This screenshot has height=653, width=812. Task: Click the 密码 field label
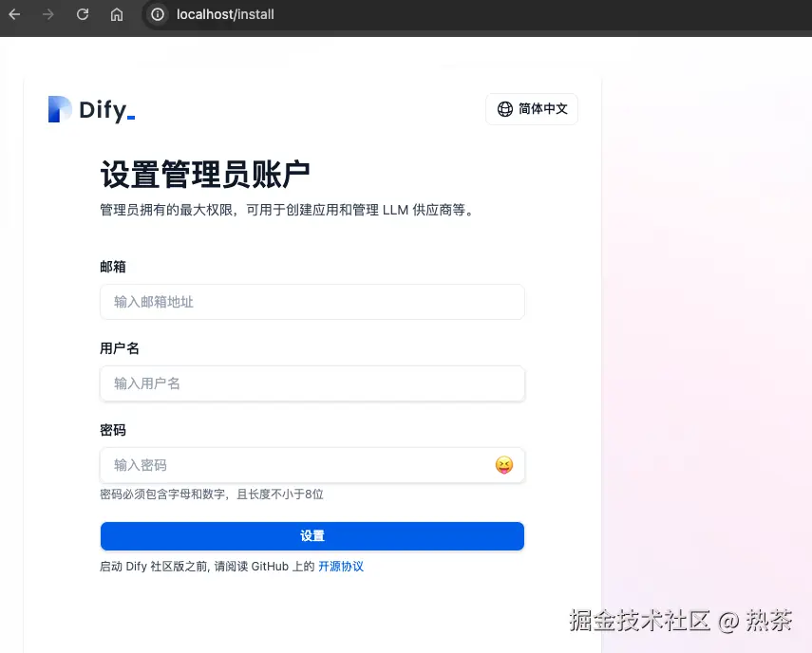click(x=113, y=431)
